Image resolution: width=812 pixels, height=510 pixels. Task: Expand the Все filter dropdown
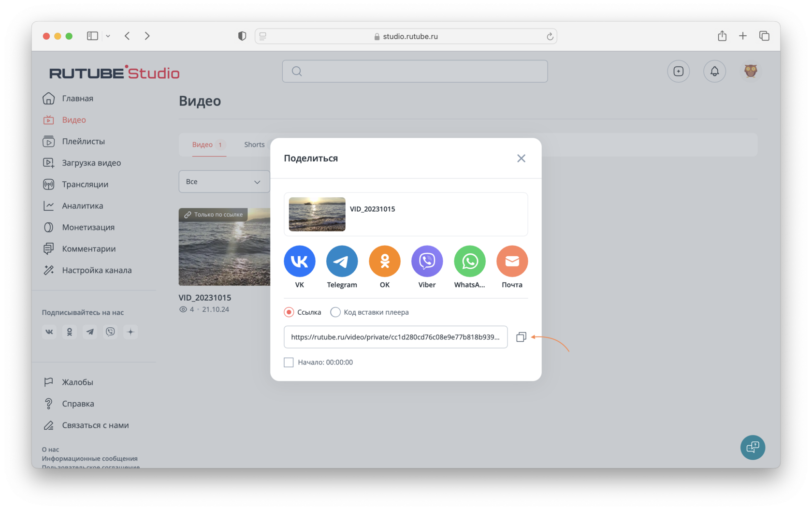point(224,182)
